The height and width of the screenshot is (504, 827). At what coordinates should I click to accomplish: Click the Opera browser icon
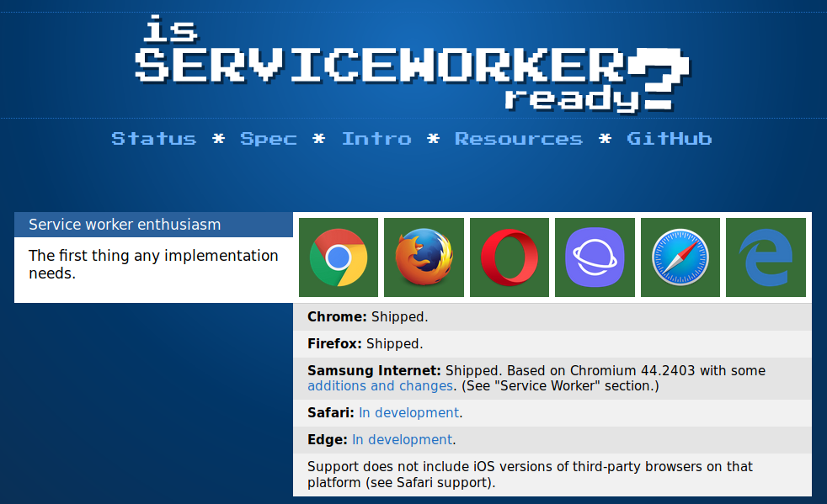tap(510, 257)
